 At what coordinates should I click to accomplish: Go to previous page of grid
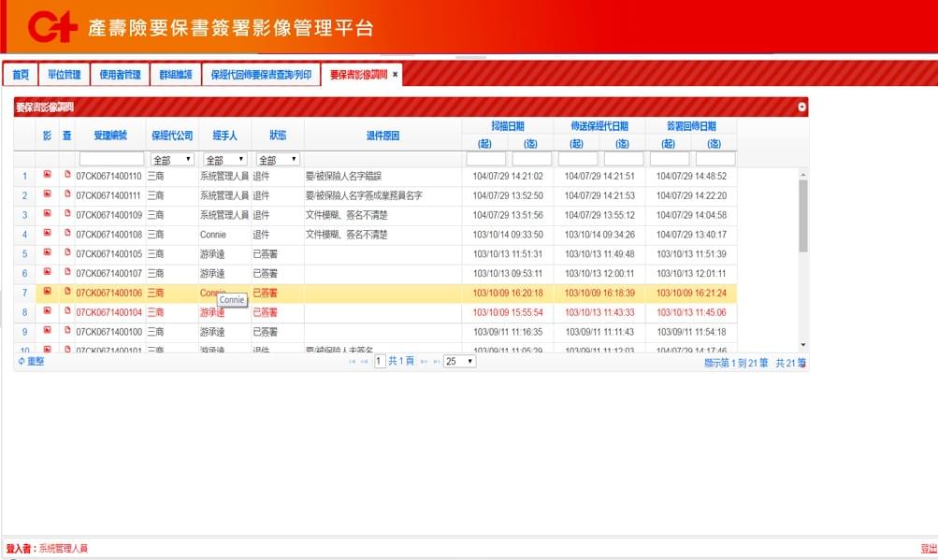click(x=364, y=362)
